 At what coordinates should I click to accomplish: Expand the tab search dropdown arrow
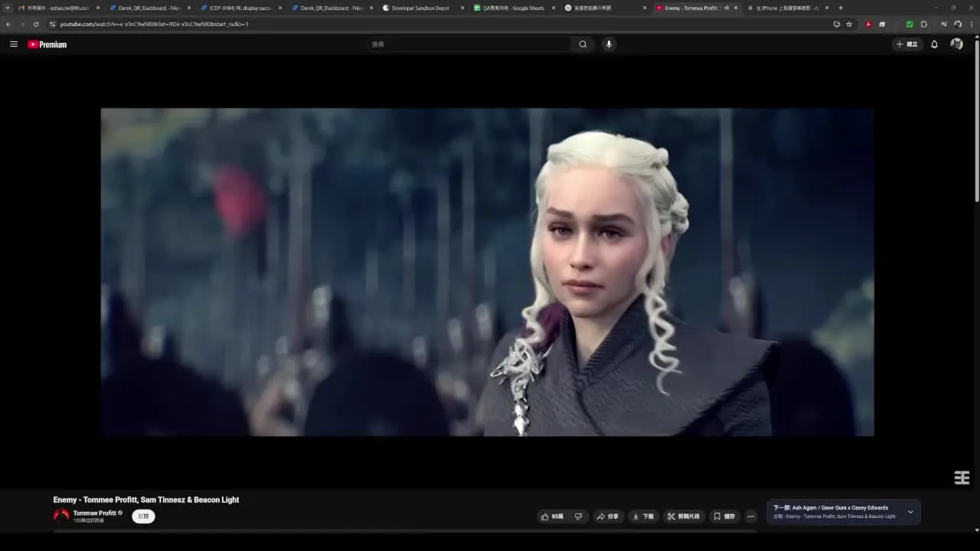8,8
